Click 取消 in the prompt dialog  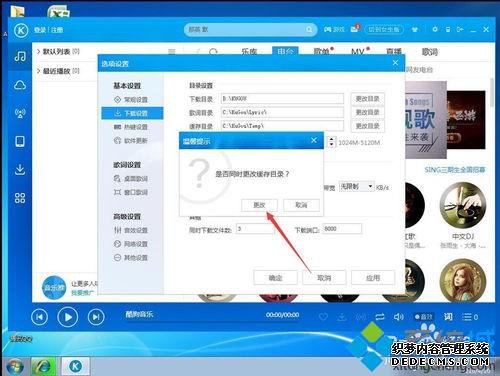coord(301,205)
